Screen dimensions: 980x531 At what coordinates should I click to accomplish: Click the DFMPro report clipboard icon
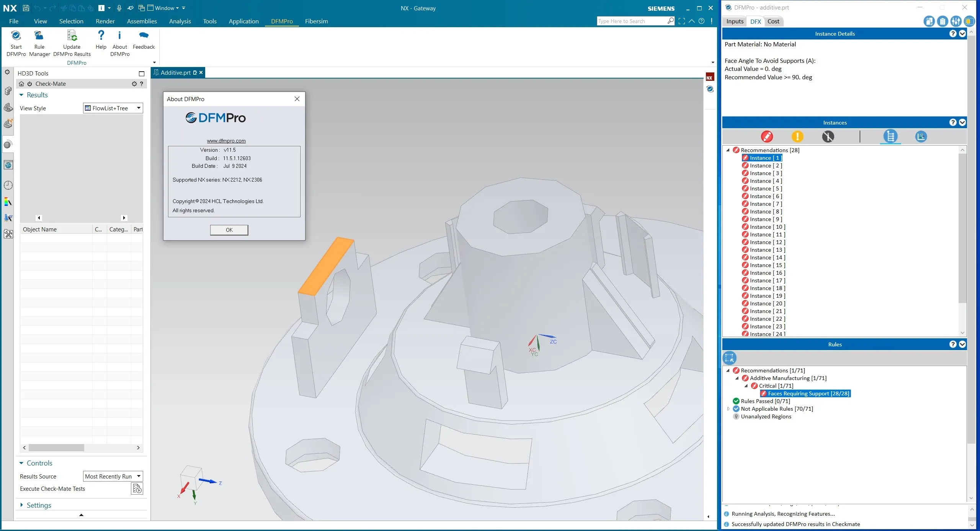(x=942, y=21)
